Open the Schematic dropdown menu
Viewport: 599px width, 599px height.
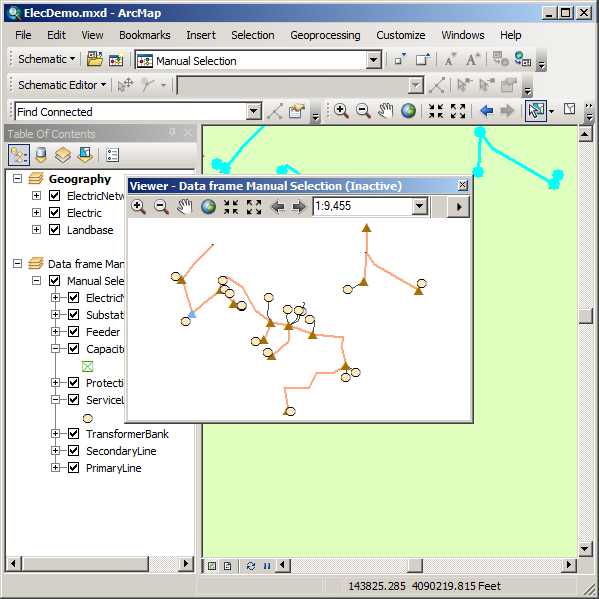click(x=47, y=59)
